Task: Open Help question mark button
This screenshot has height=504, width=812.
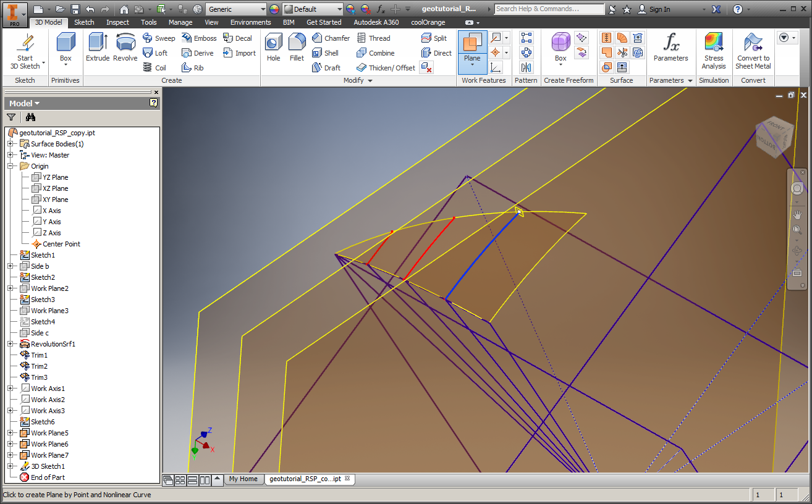Action: coord(737,9)
